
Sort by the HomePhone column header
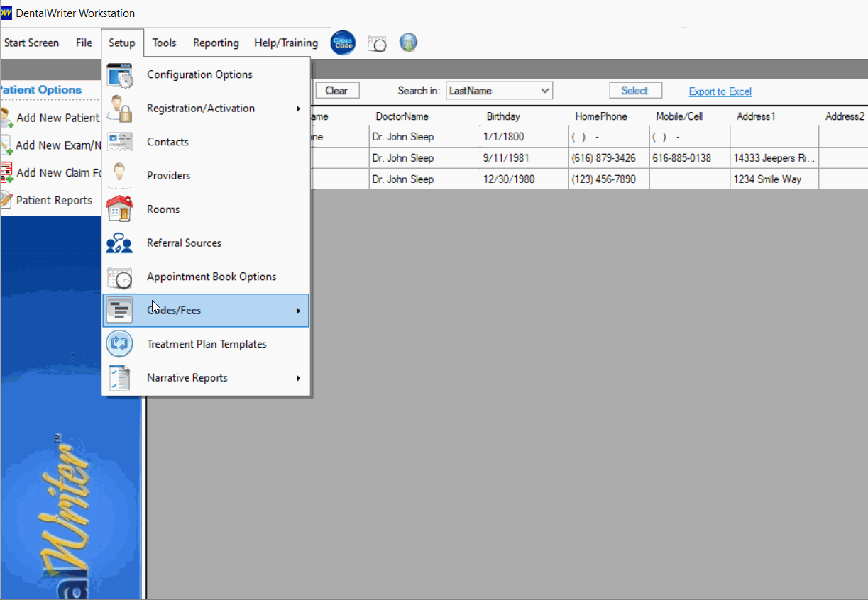[x=608, y=116]
